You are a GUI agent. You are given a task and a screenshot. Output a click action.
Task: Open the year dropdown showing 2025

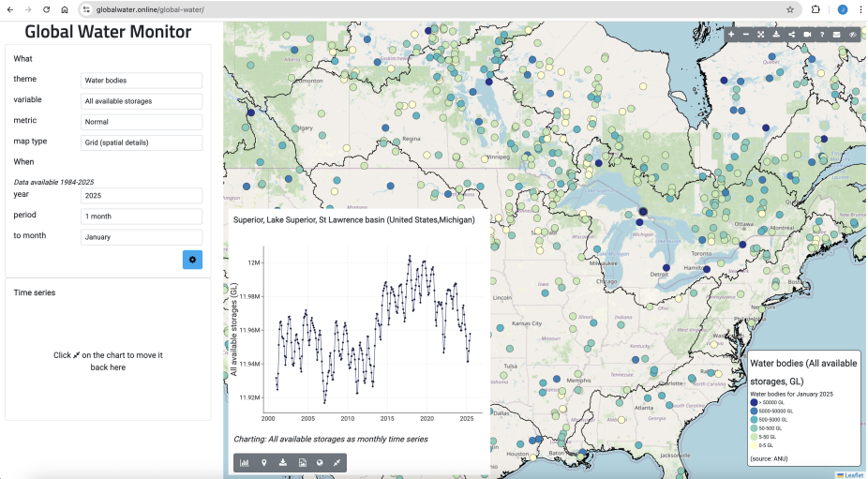[142, 196]
